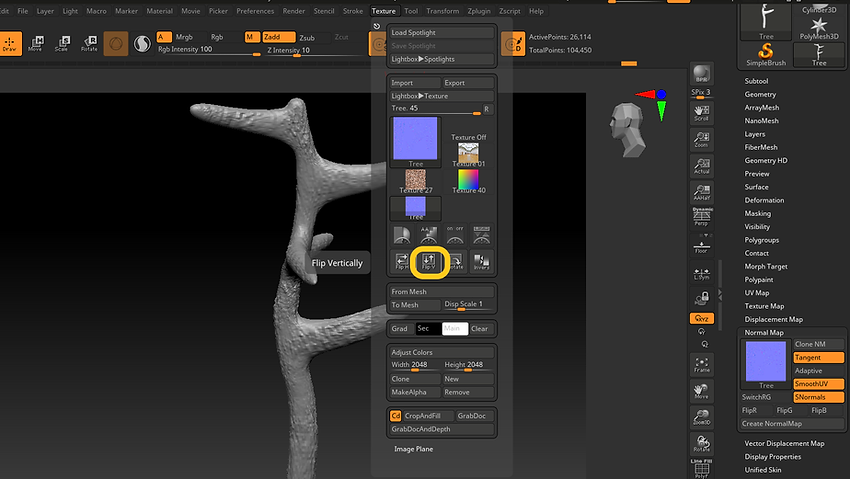This screenshot has width=850, height=479.
Task: Open the Zplugin menu
Action: pyautogui.click(x=479, y=11)
